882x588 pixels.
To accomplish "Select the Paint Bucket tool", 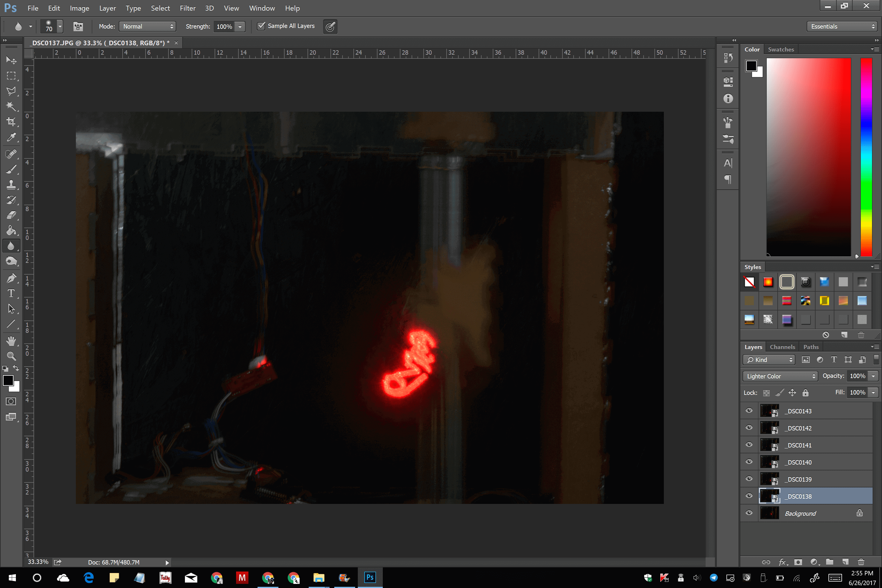I will pos(11,230).
